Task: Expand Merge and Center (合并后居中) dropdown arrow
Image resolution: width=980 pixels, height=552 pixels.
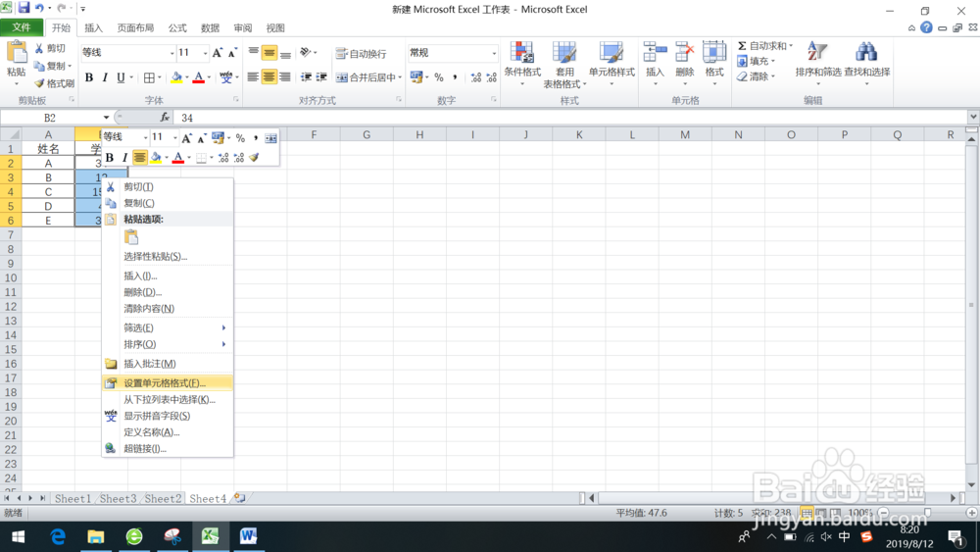Action: (x=400, y=77)
